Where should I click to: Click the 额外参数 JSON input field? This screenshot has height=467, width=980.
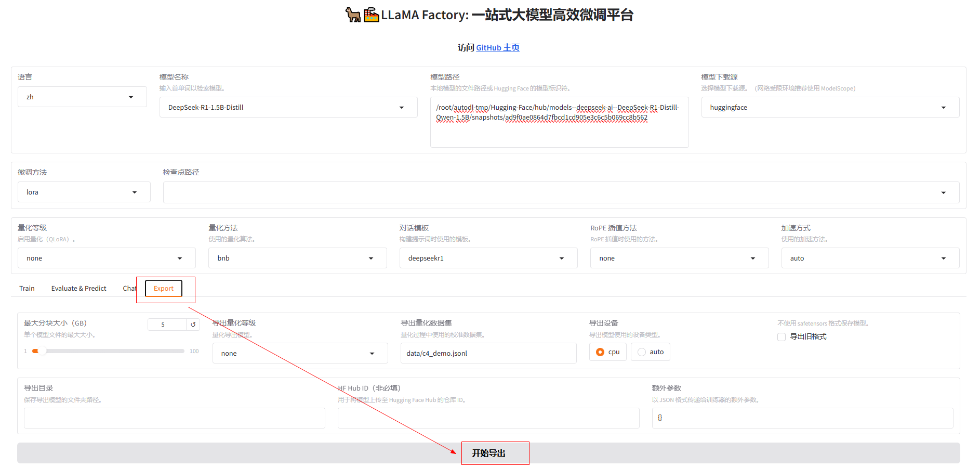click(802, 418)
